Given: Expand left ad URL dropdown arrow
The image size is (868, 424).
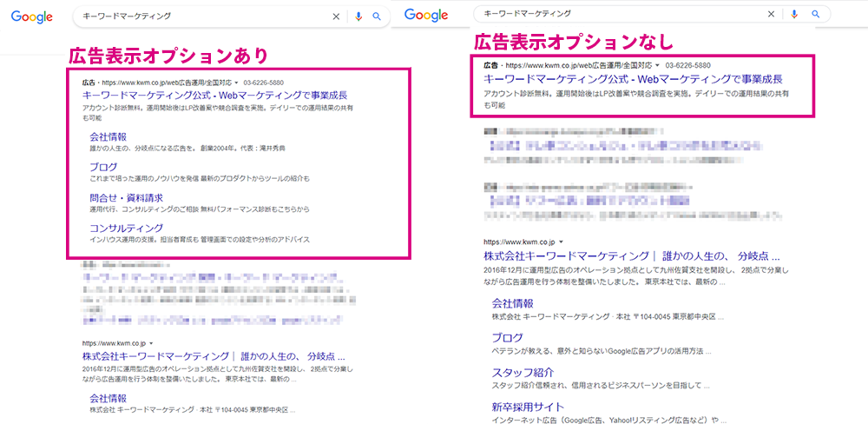Looking at the screenshot, I should pyautogui.click(x=236, y=82).
